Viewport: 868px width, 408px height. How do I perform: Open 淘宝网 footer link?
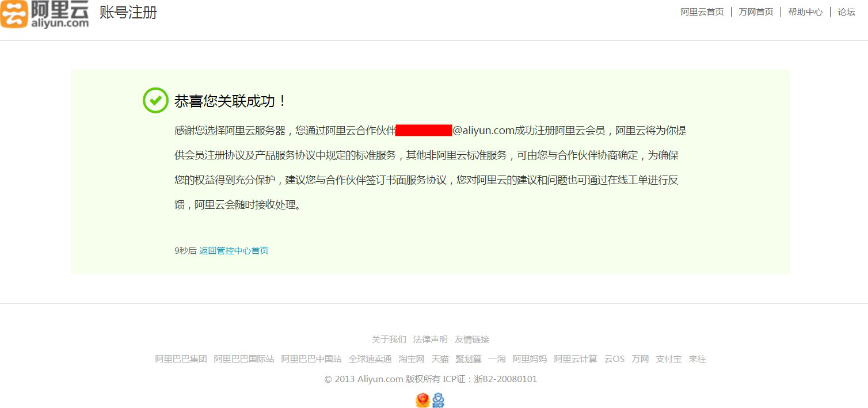(412, 359)
